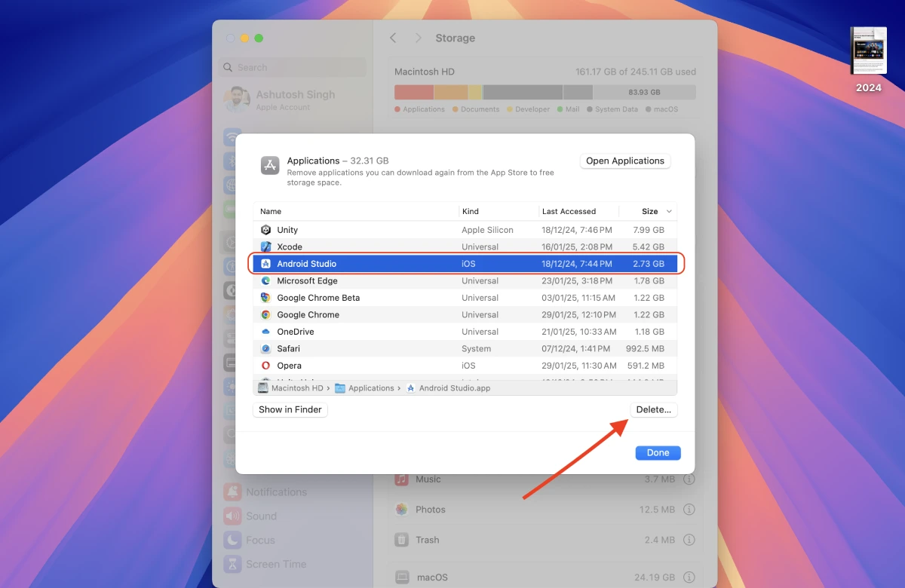Click the Trash icon in the storage list

[x=402, y=540]
